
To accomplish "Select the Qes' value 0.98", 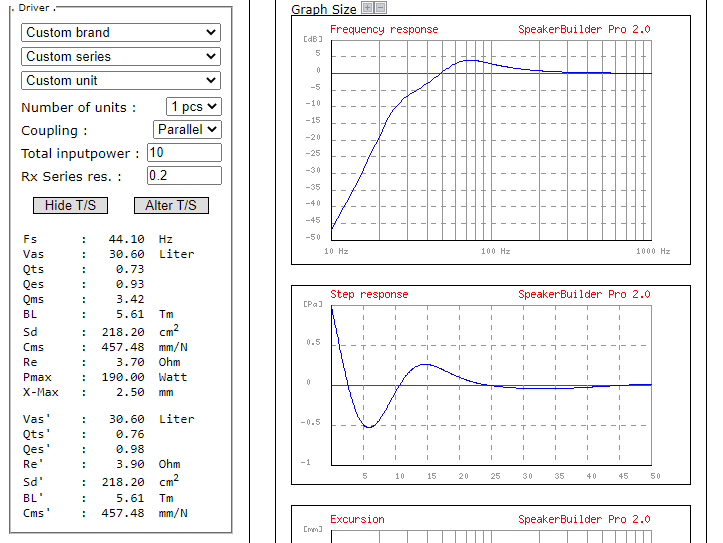I will 130,449.
